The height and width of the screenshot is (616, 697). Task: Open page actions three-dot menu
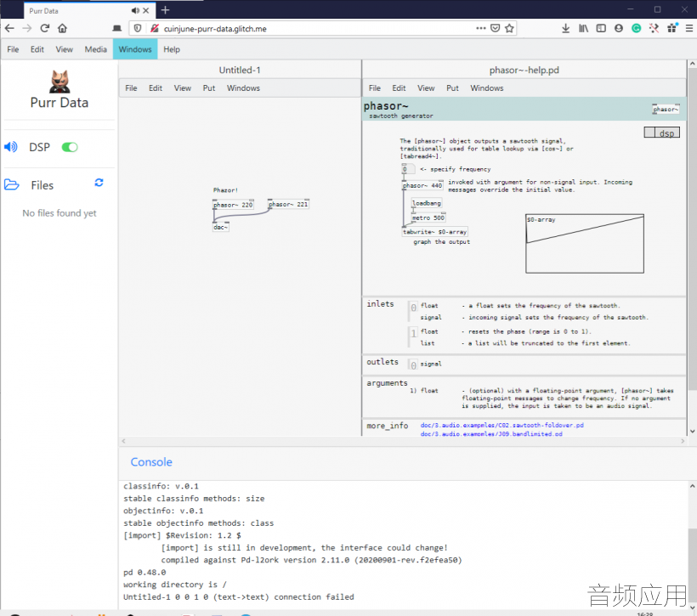click(x=480, y=28)
